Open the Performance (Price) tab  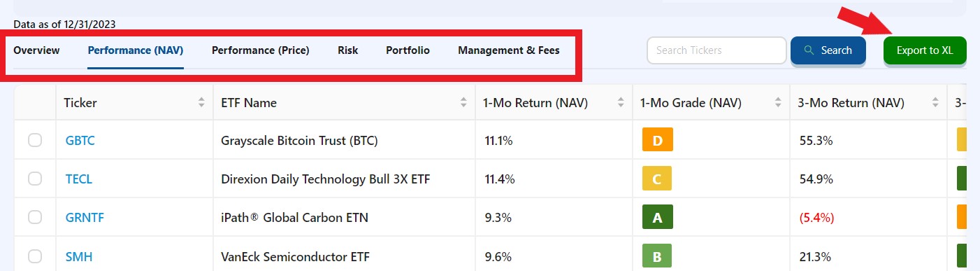click(261, 50)
